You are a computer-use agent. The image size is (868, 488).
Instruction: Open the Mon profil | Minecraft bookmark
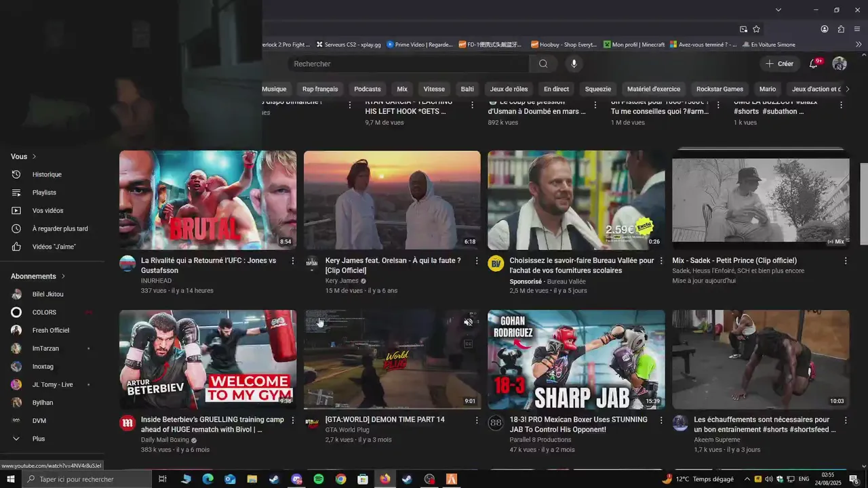click(634, 45)
